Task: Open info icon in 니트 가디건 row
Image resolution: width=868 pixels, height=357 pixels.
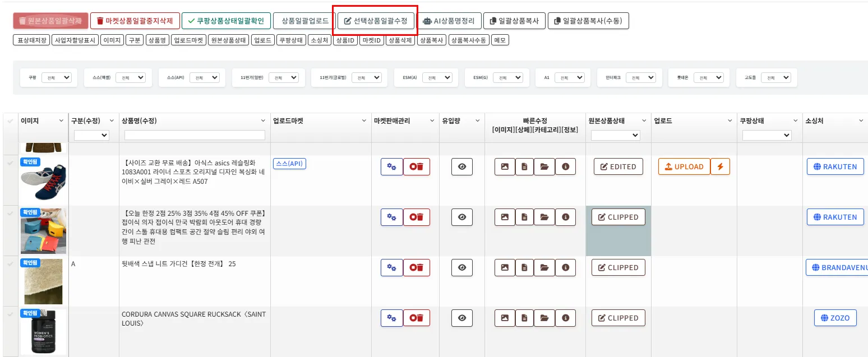Action: pos(565,267)
